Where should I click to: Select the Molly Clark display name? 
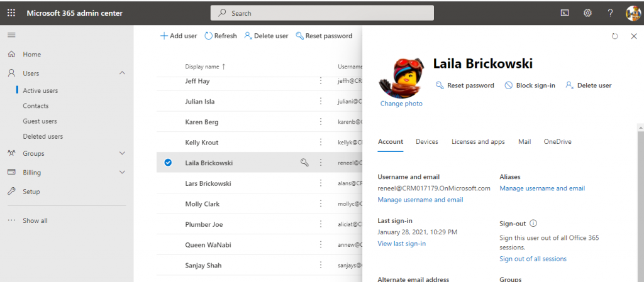coord(202,204)
